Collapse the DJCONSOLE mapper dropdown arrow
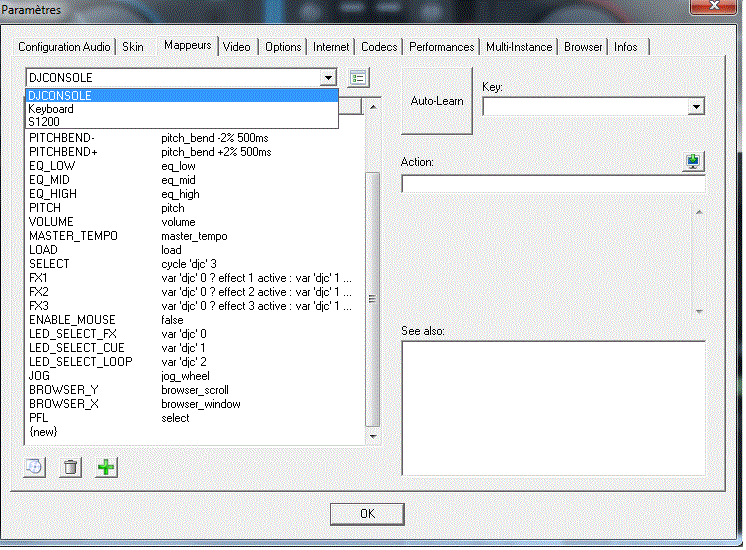Image resolution: width=746 pixels, height=550 pixels. click(x=328, y=78)
